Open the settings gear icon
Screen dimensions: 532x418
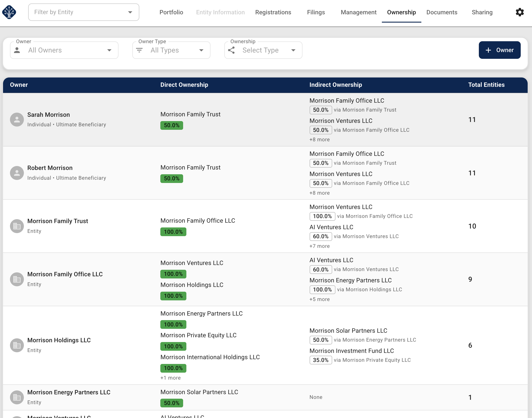click(x=519, y=12)
